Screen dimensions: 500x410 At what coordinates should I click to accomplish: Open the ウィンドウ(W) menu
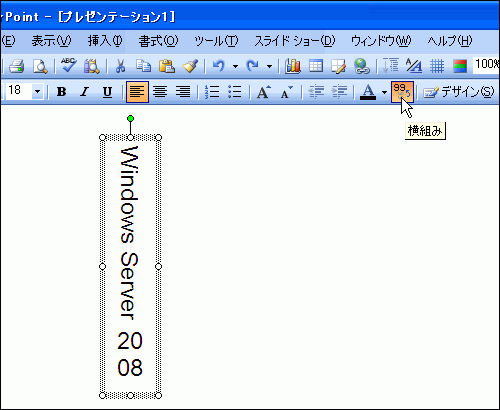(x=381, y=41)
